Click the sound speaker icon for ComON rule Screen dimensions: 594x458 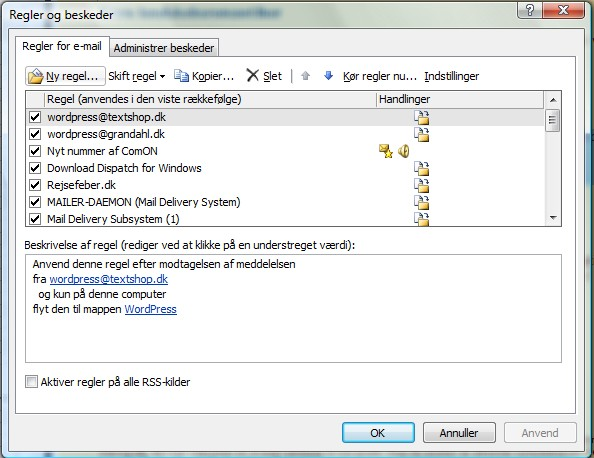(x=403, y=151)
